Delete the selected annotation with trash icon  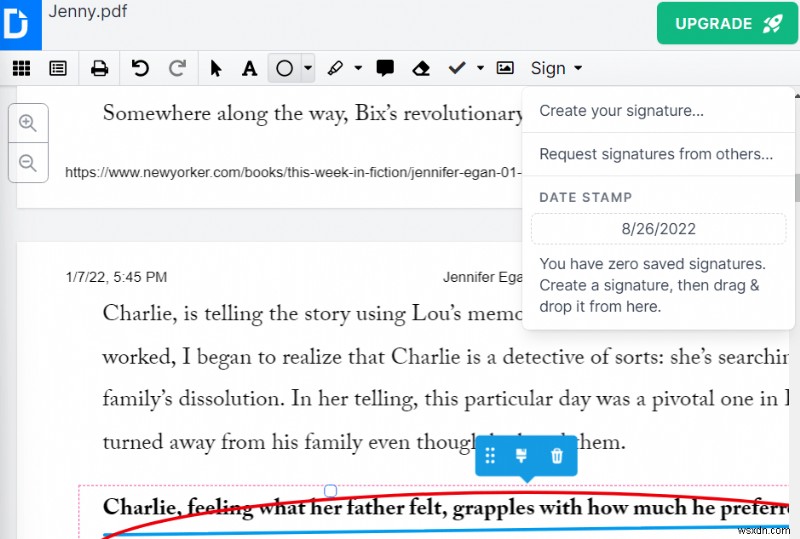[x=557, y=455]
